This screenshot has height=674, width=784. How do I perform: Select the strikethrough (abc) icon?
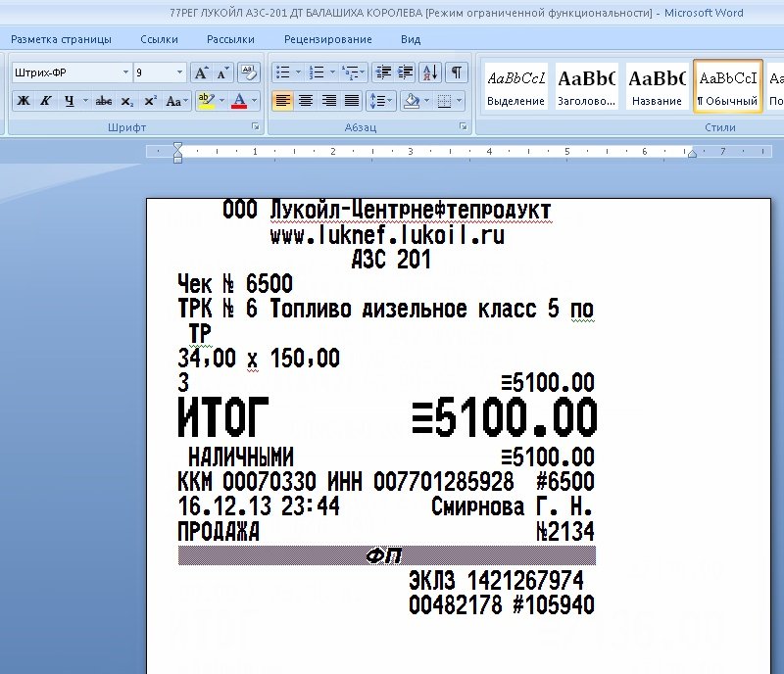point(103,101)
